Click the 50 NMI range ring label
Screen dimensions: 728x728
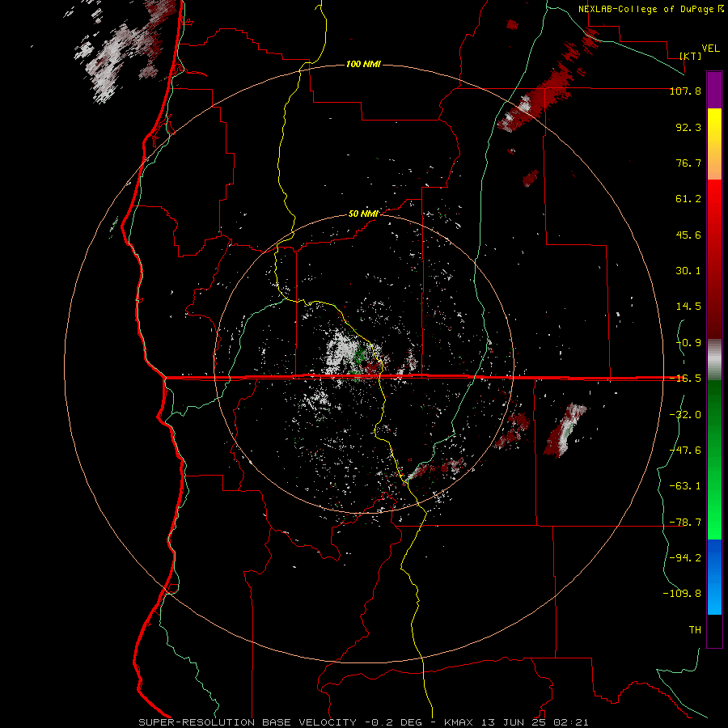point(363,214)
